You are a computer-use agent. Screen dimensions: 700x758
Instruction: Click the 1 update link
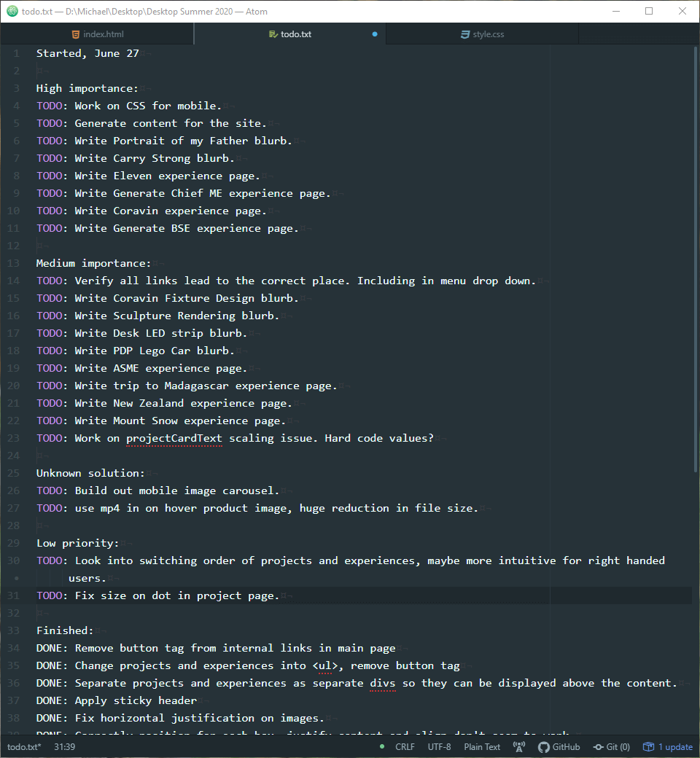click(x=675, y=746)
